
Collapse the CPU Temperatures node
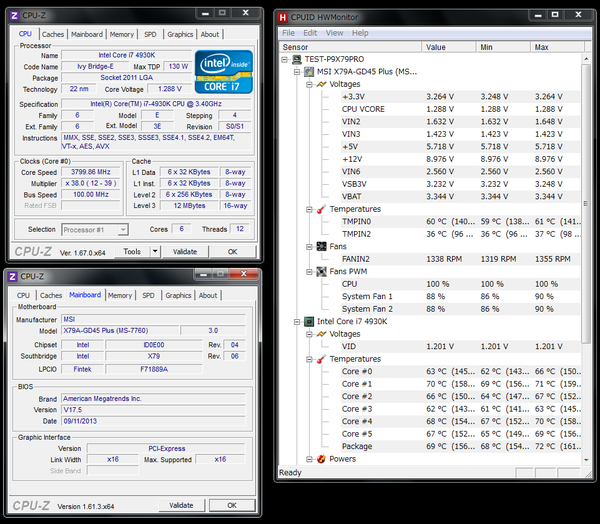tap(309, 359)
